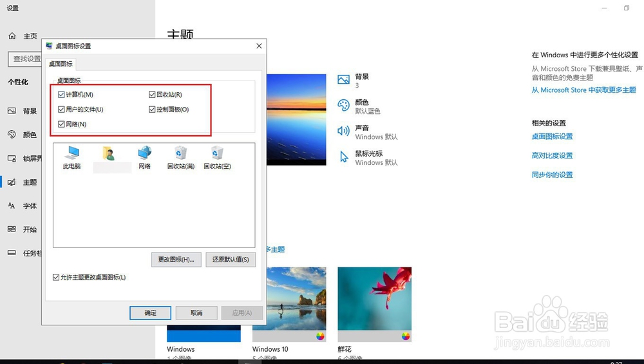Click the 相关的设置 heading text
This screenshot has width=644, height=364.
(x=549, y=123)
